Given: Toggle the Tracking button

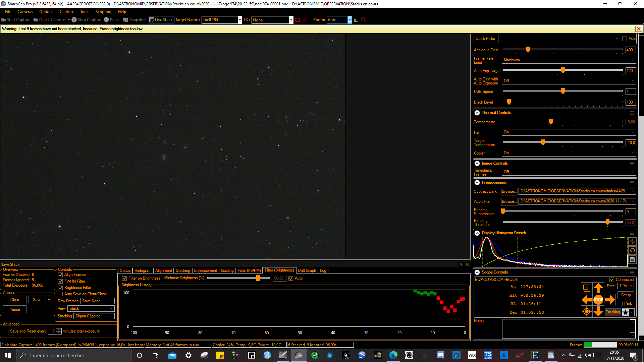Looking at the screenshot, I should pyautogui.click(x=613, y=312).
